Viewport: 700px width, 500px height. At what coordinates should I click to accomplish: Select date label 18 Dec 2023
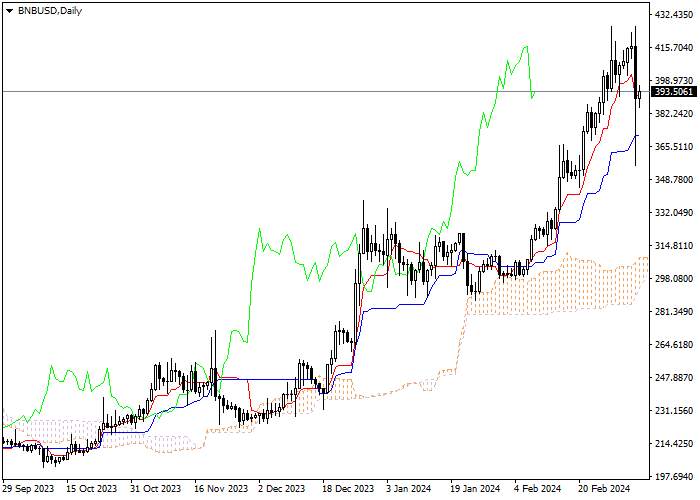pos(349,489)
